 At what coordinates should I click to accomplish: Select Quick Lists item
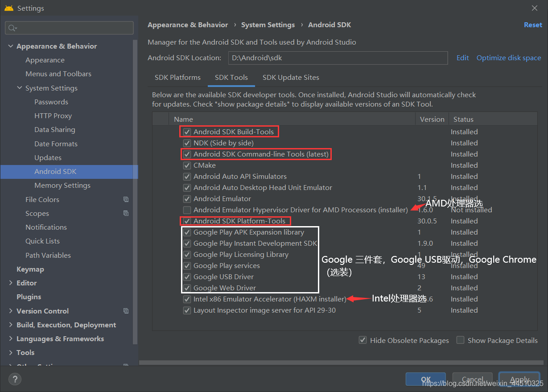(x=42, y=241)
